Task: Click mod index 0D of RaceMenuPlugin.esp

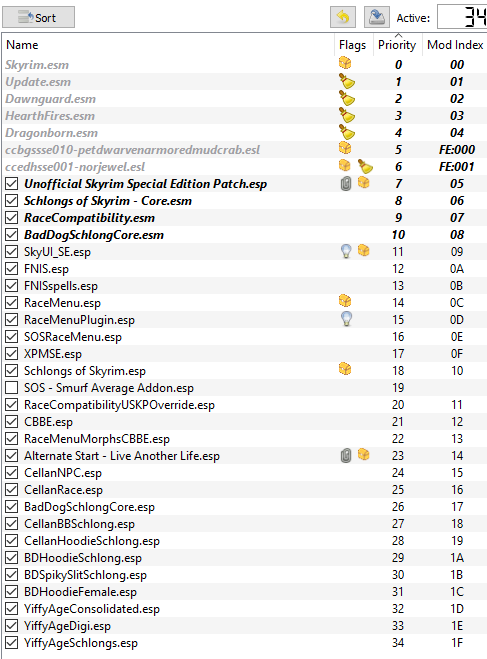Action: 457,320
